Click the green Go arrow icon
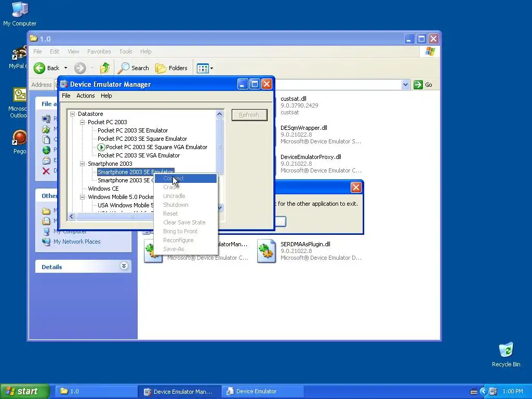Viewport: 532px width, 399px height. click(x=418, y=85)
